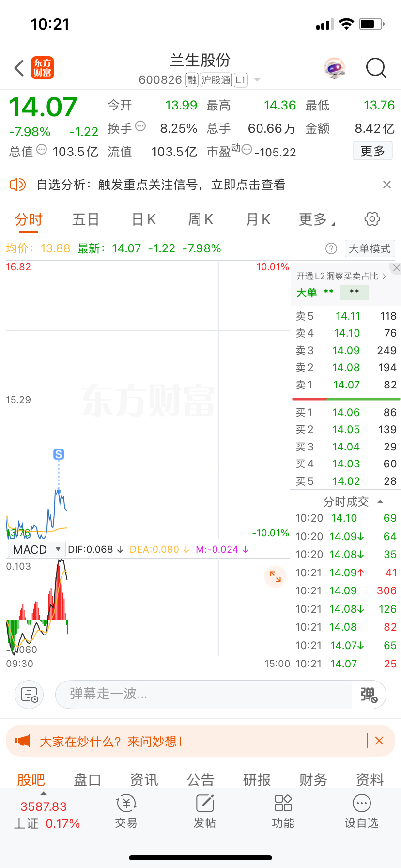Tap the 市盈 dynamic info icon
The image size is (401, 868).
tap(247, 150)
